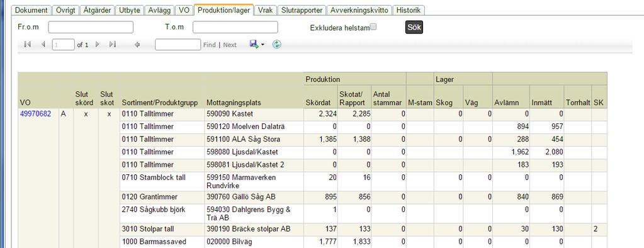Click the Mottagningsplats column header
This screenshot has height=248, width=644.
pos(234,103)
